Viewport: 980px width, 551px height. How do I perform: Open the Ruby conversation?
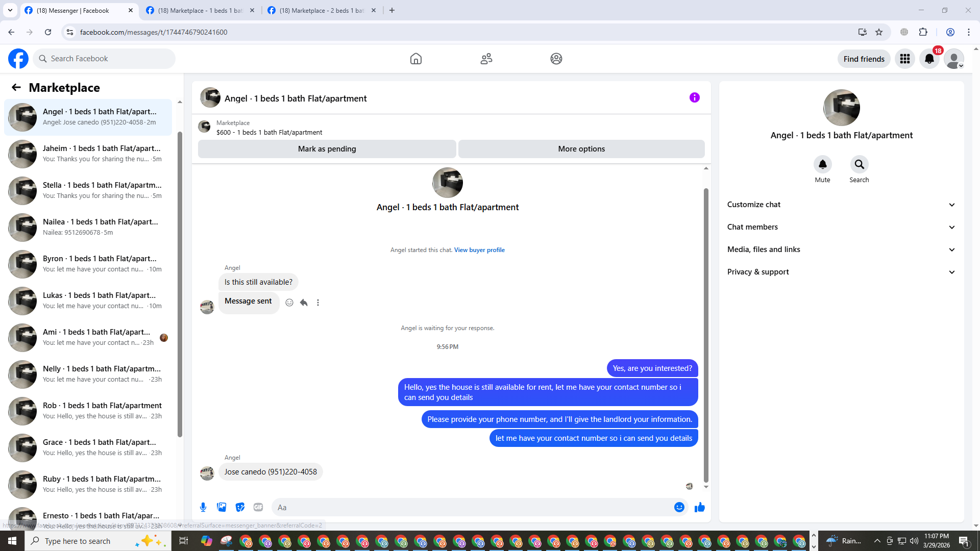click(88, 484)
